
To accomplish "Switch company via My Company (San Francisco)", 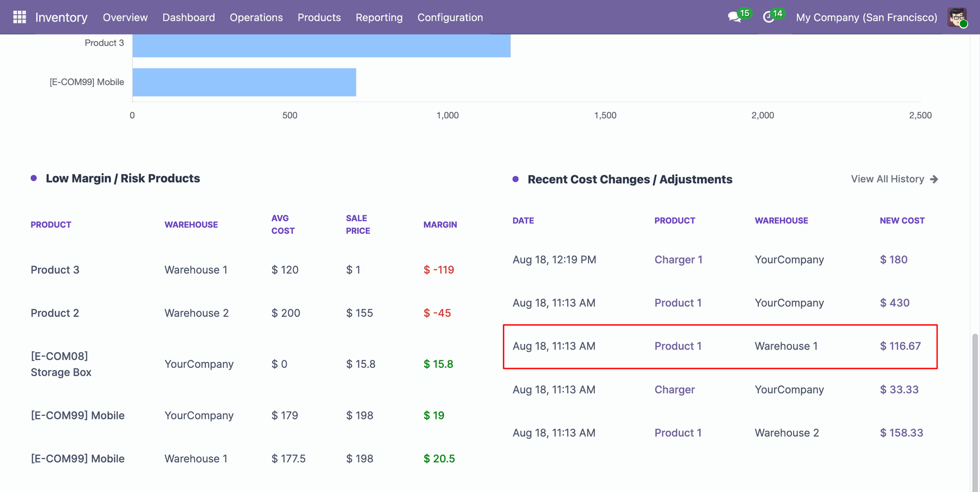I will (867, 17).
